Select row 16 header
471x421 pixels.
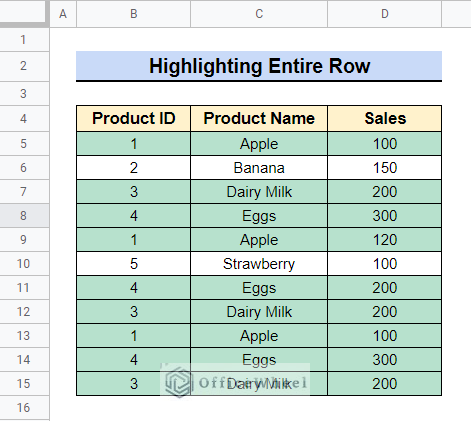[x=24, y=408]
